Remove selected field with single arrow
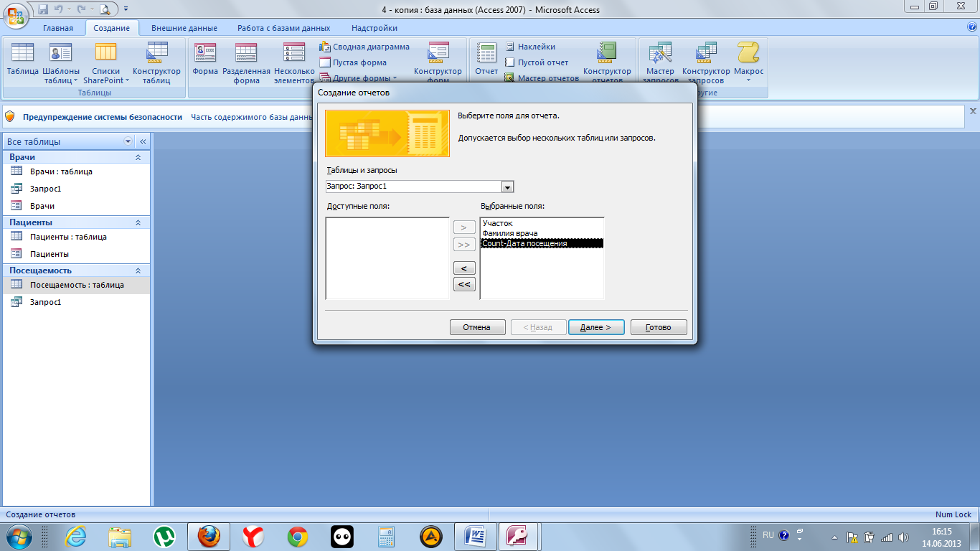980x551 pixels. (464, 268)
